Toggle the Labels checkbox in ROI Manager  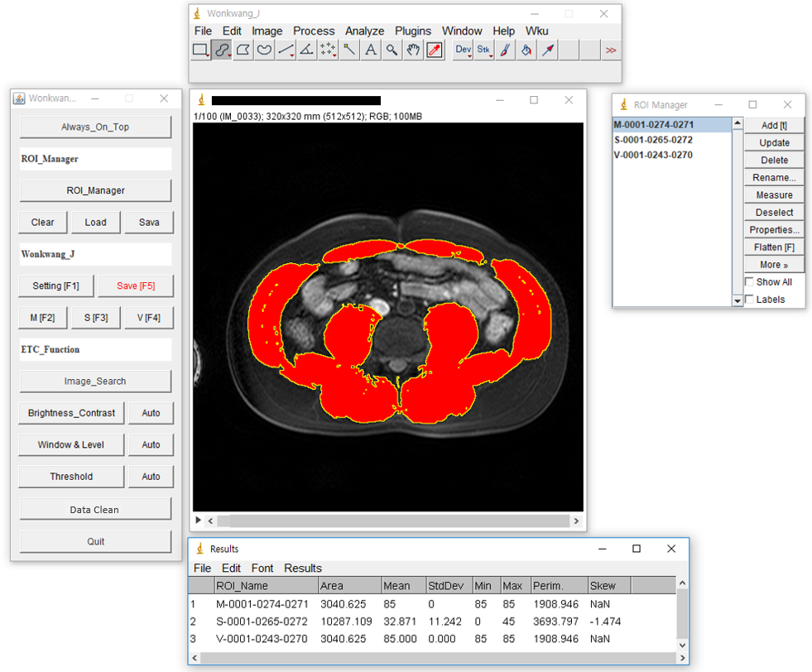pyautogui.click(x=749, y=300)
